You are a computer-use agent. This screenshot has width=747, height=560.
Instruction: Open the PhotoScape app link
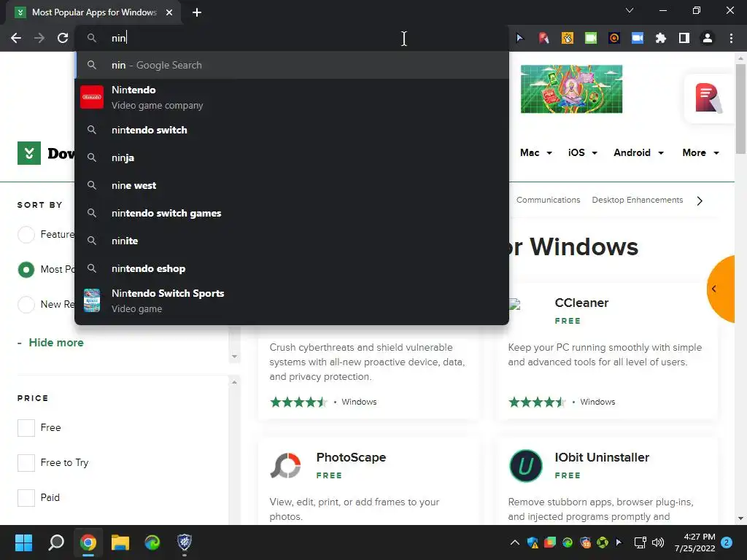[x=351, y=457]
